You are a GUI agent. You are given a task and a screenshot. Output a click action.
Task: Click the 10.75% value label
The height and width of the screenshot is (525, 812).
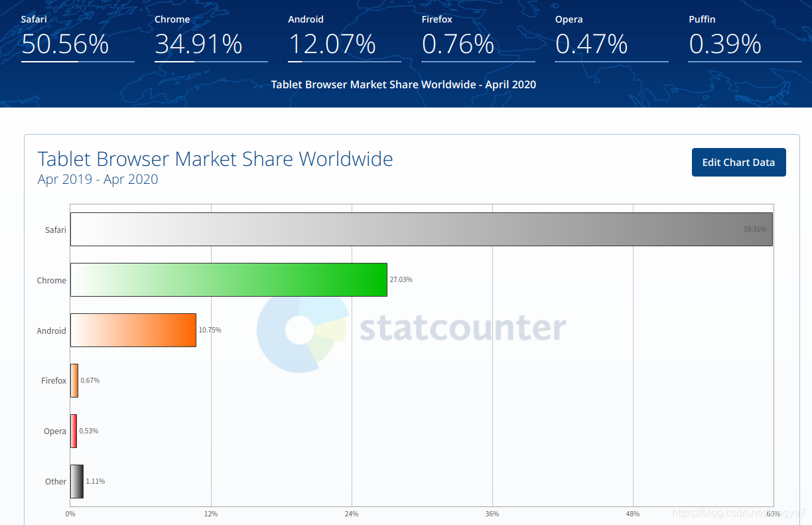click(x=210, y=330)
